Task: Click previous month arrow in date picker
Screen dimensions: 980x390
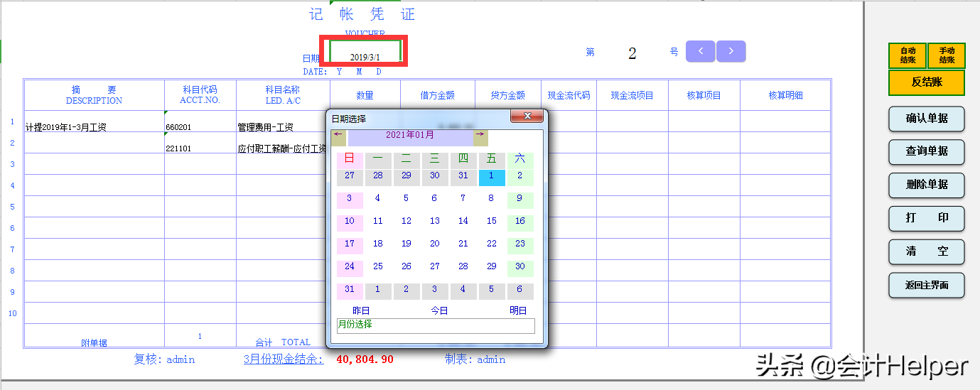Action: [339, 135]
